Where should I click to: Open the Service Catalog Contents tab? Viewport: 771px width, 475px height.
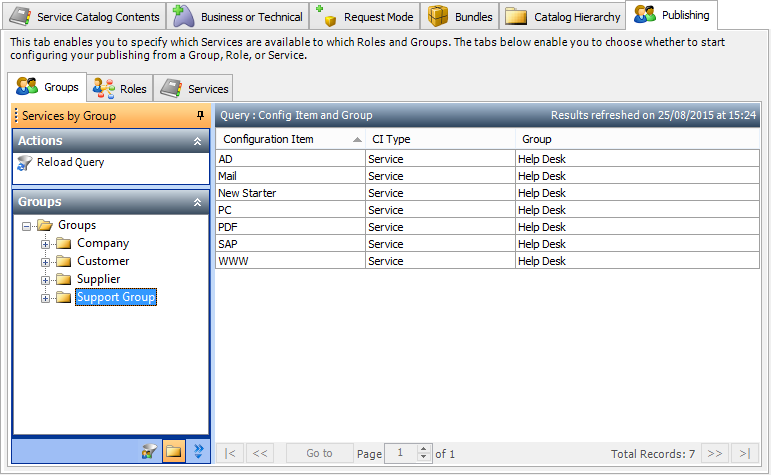click(x=85, y=17)
